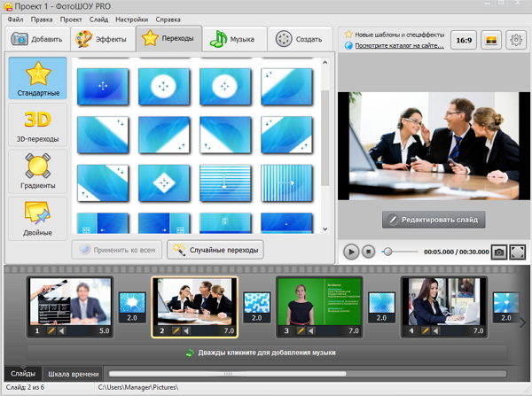Switch to the Создать tab
The width and height of the screenshot is (532, 396).
click(300, 39)
